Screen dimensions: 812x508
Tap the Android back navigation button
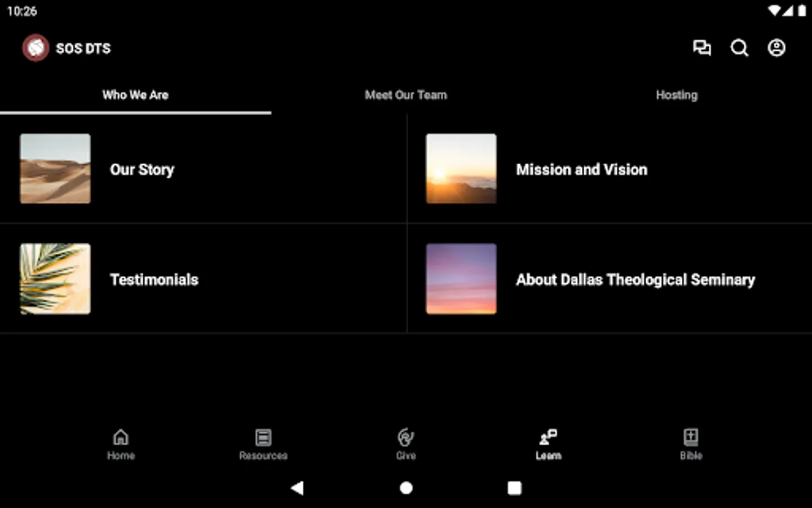(x=298, y=487)
